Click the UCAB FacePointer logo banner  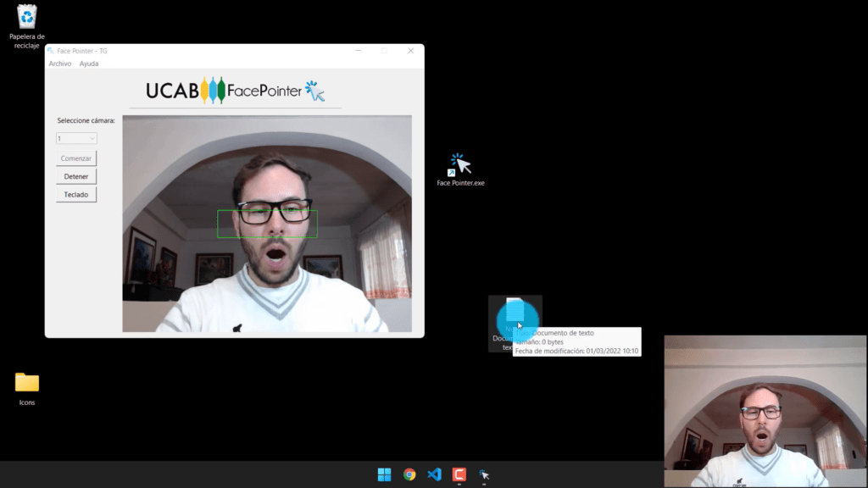pos(235,91)
